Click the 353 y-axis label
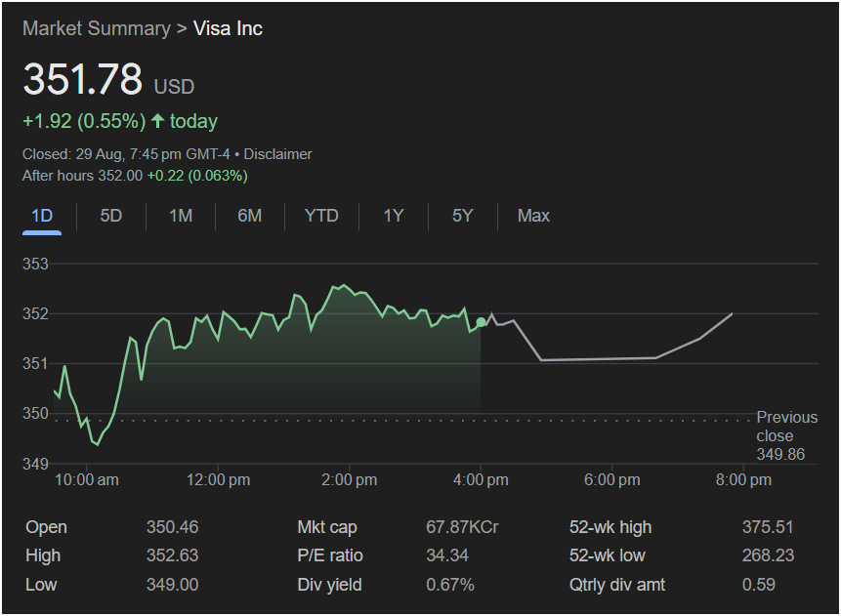 [x=35, y=265]
